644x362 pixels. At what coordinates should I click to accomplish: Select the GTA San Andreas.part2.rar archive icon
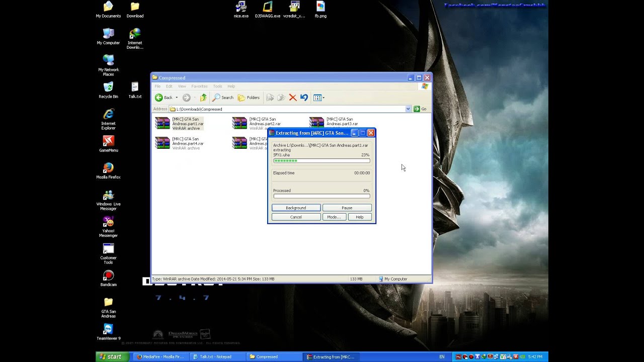tap(239, 123)
